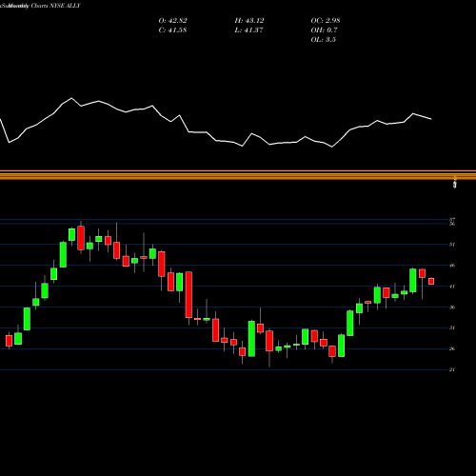The height and width of the screenshot is (476, 476).
Task: Click the 'OC: 2.98' value
Action: click(x=326, y=21)
